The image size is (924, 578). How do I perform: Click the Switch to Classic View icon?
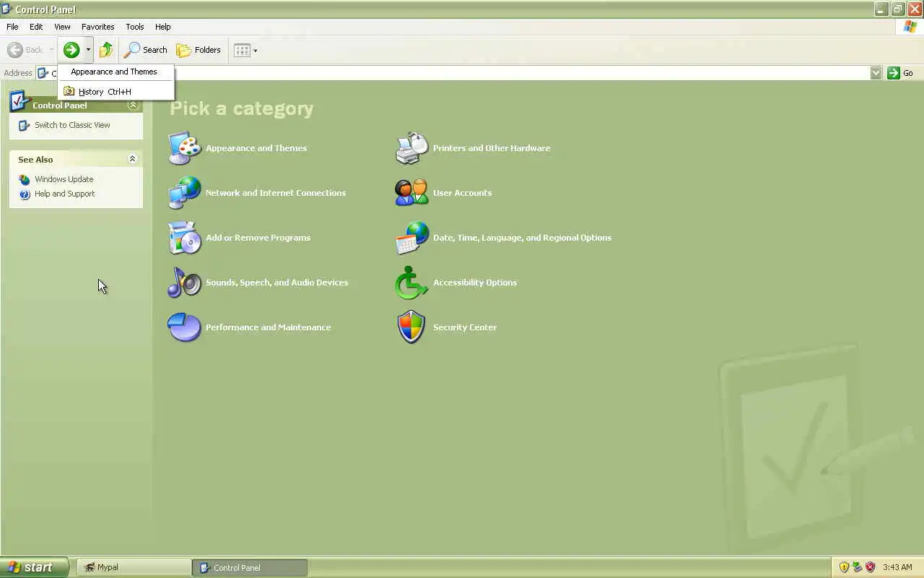click(x=25, y=125)
